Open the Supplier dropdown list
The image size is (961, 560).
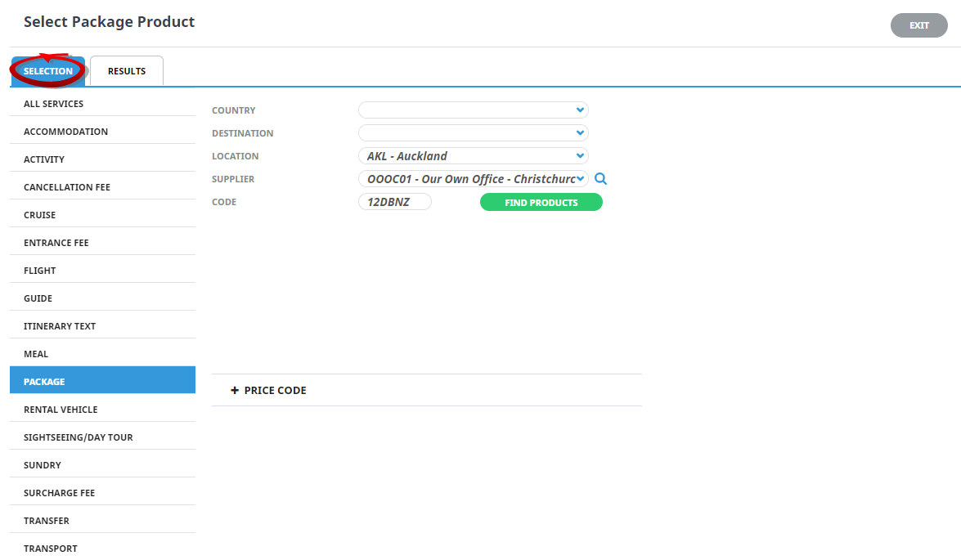click(473, 179)
